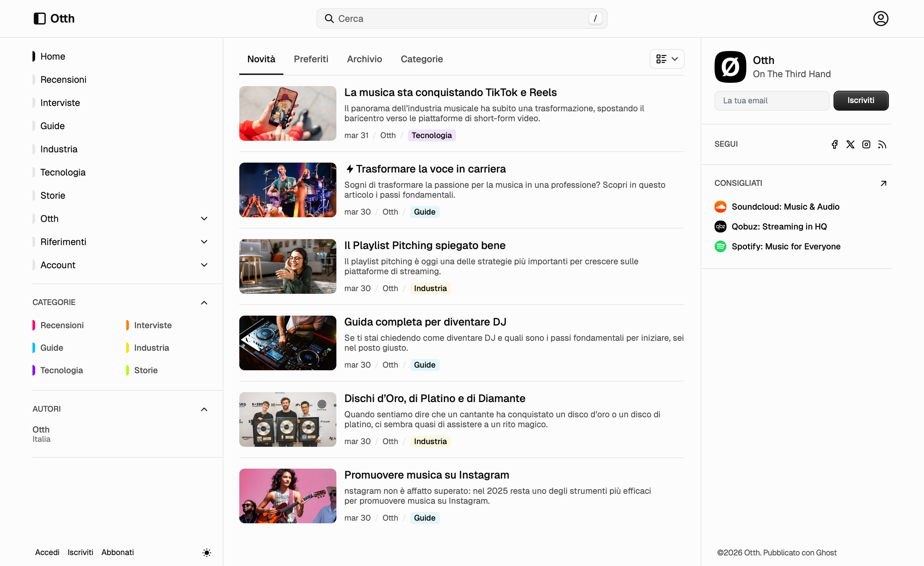This screenshot has width=924, height=566.
Task: Click the Soundcloud recommendation icon
Action: point(720,207)
